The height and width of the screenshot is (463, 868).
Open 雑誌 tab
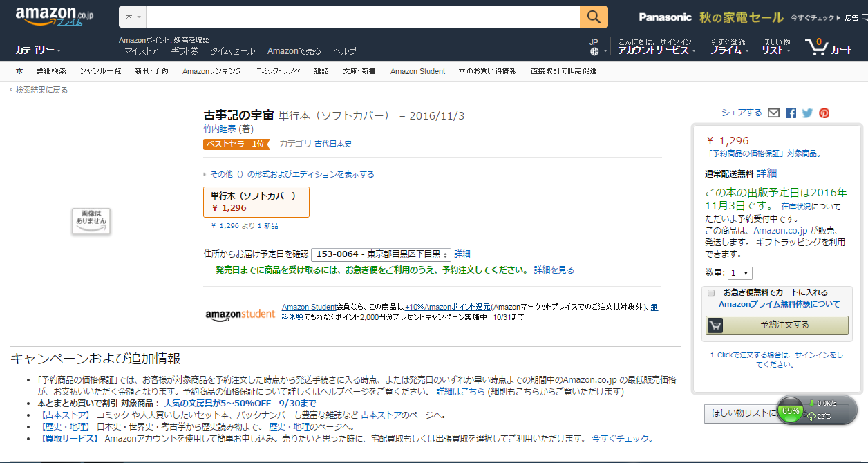click(321, 71)
